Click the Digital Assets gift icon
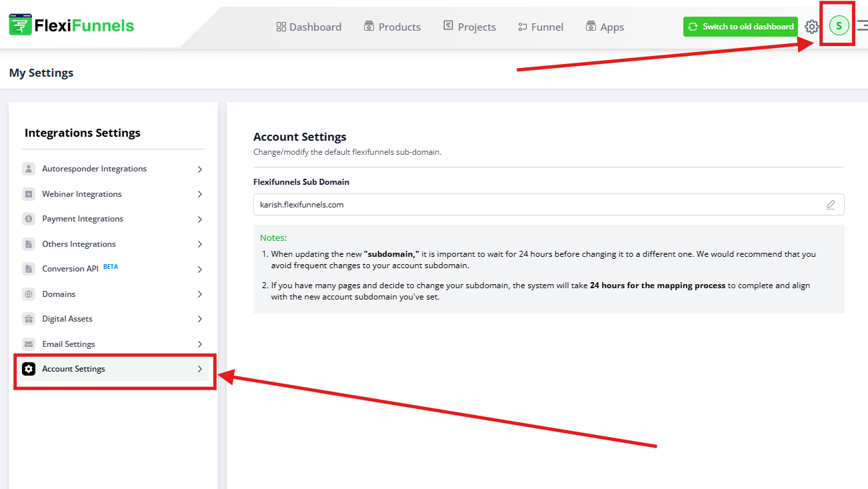 tap(29, 319)
